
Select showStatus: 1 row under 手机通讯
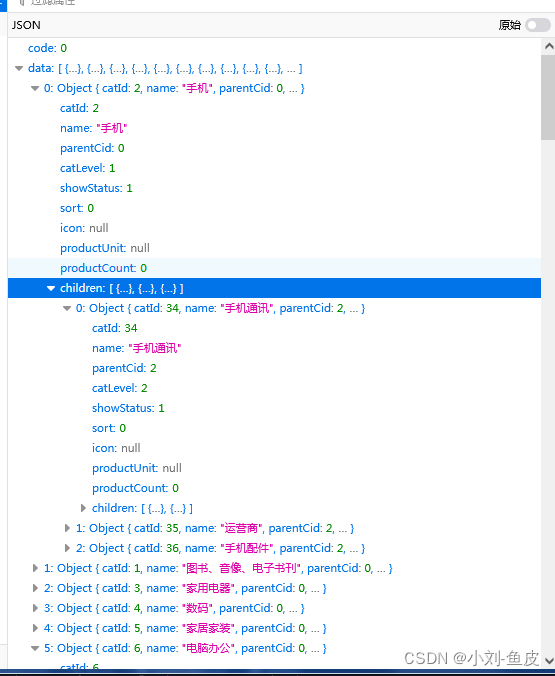point(274,408)
